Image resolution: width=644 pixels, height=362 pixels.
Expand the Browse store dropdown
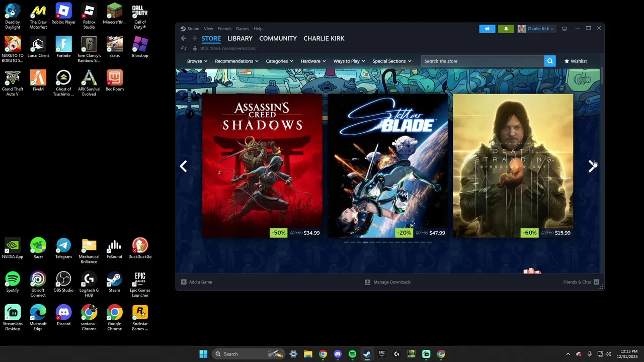click(197, 61)
